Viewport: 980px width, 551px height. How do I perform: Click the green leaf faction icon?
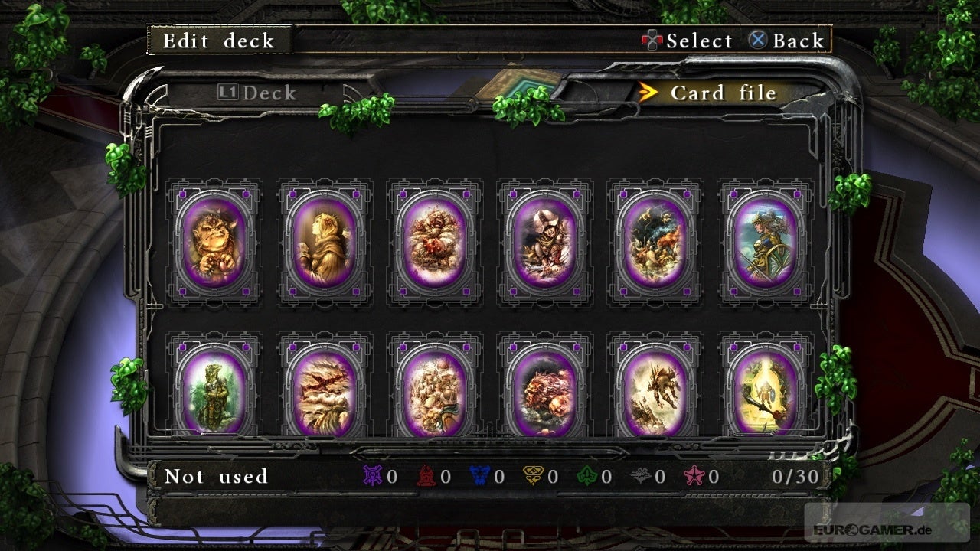coord(586,477)
